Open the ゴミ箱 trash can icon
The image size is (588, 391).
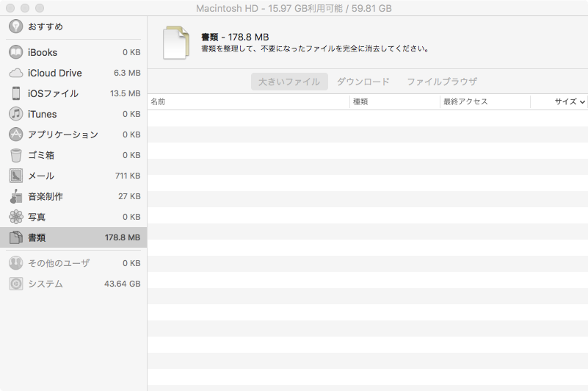tap(15, 155)
